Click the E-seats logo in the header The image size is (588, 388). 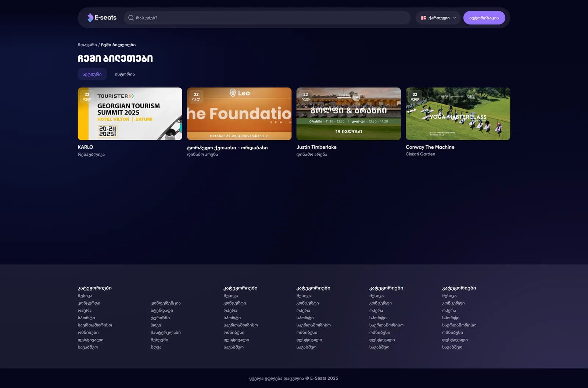(x=102, y=18)
